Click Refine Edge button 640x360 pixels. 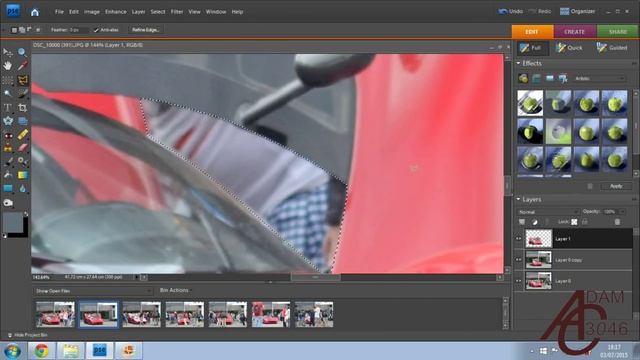point(145,30)
